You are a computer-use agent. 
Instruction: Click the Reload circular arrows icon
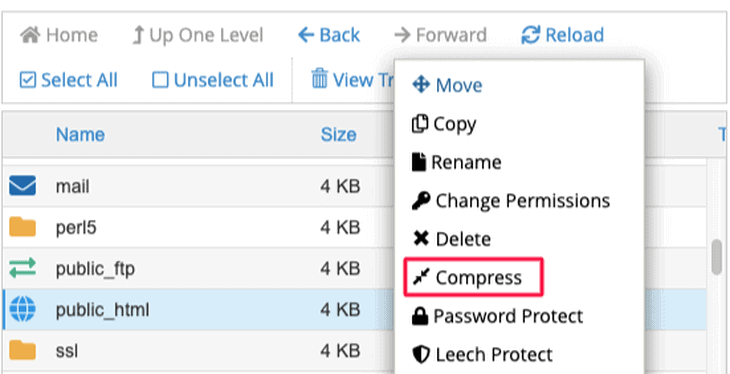point(530,35)
